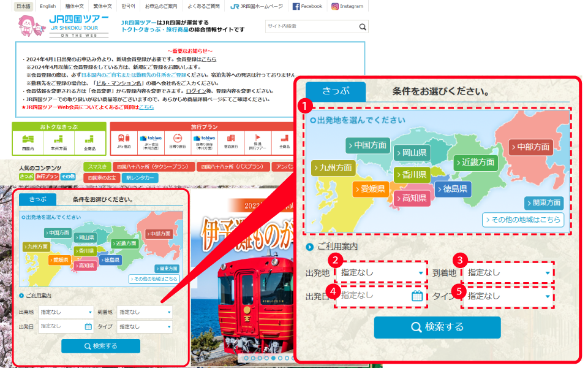588x368 pixels.
Task: Click ご利用案内 arrow icon in enlarged callout
Action: point(310,247)
